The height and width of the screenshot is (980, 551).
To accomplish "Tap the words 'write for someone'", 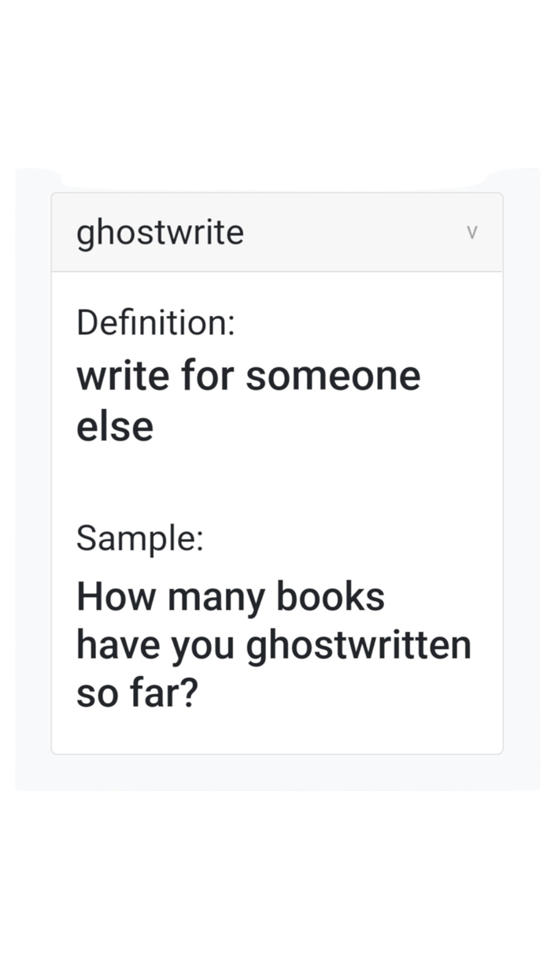I will [248, 376].
